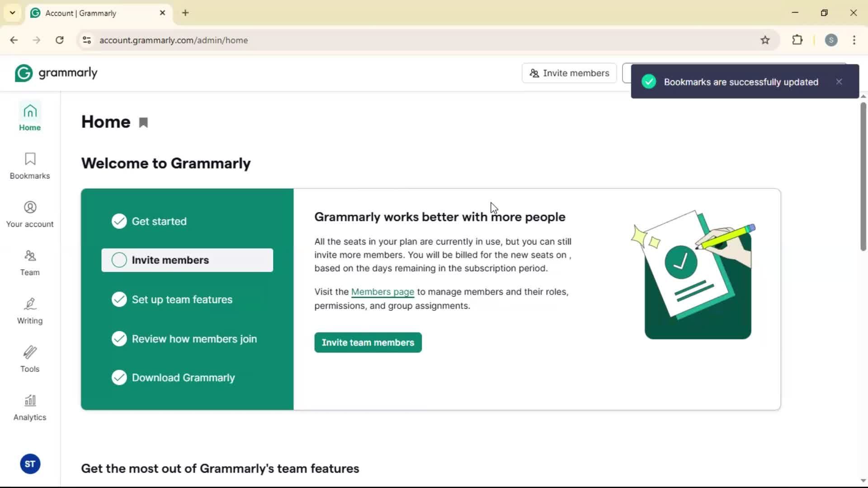
Task: Go to Your account in sidebar
Action: click(30, 214)
